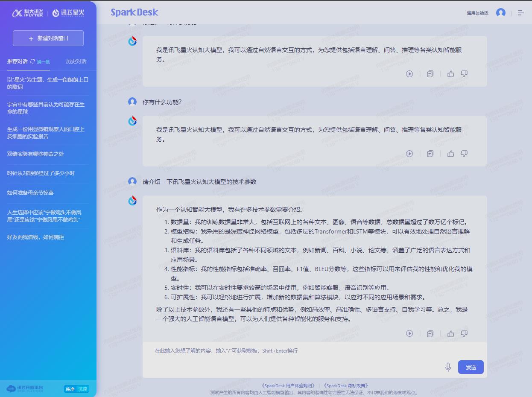Like the 技术参数 answer

pyautogui.click(x=451, y=333)
